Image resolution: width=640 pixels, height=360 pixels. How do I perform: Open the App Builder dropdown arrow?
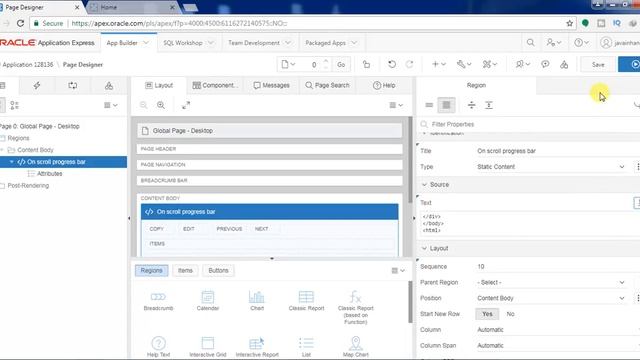pos(146,43)
